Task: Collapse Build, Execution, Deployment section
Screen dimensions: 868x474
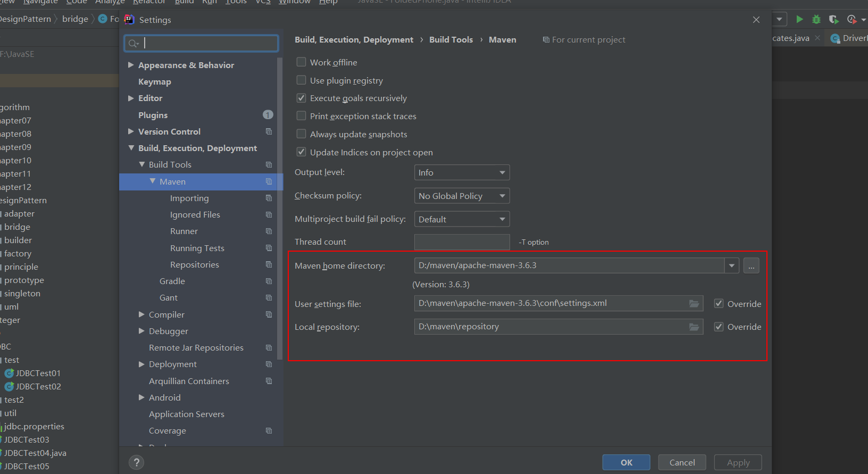Action: pyautogui.click(x=131, y=148)
